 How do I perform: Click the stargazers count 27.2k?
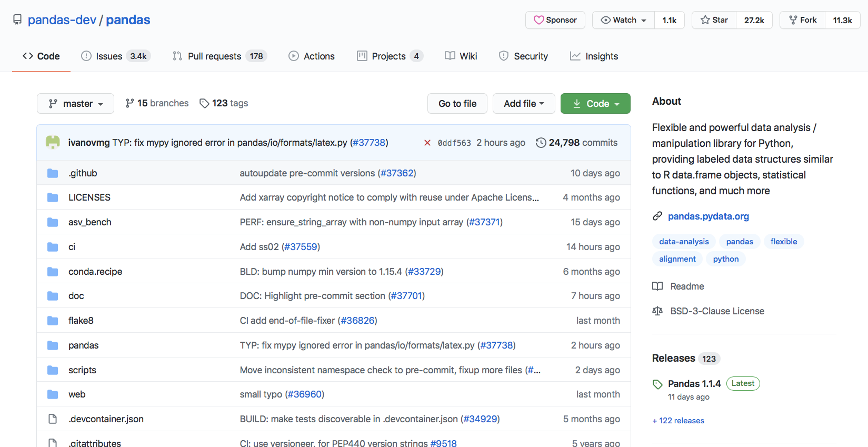click(754, 20)
